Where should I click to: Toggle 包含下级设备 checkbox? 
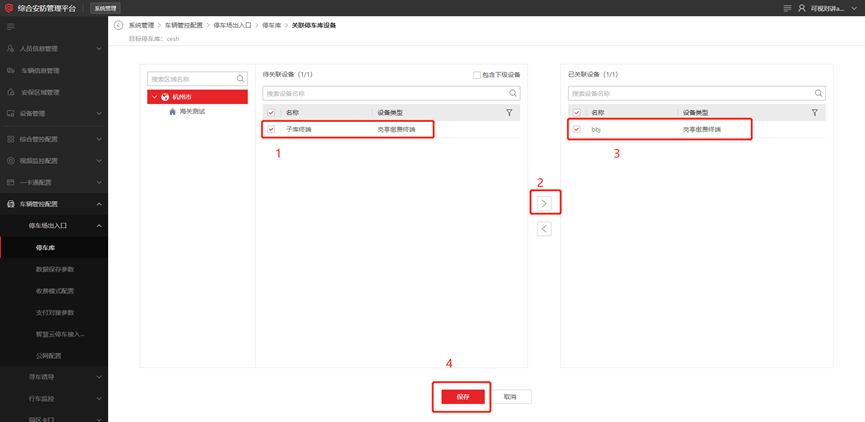(x=477, y=75)
